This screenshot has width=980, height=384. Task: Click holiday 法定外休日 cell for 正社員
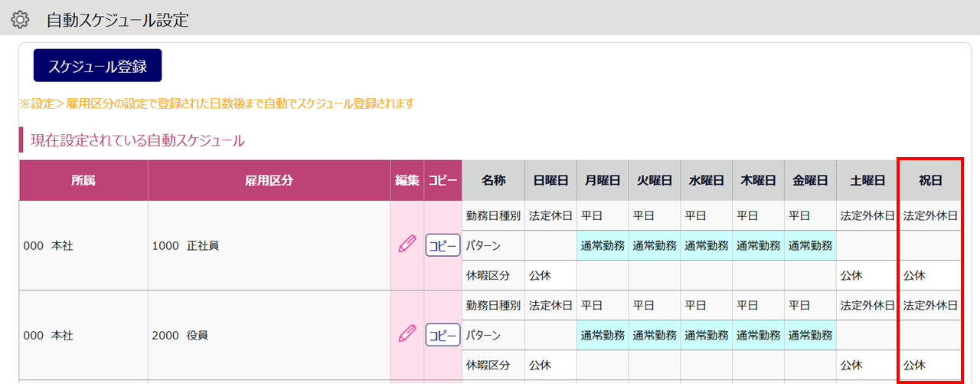click(x=930, y=216)
